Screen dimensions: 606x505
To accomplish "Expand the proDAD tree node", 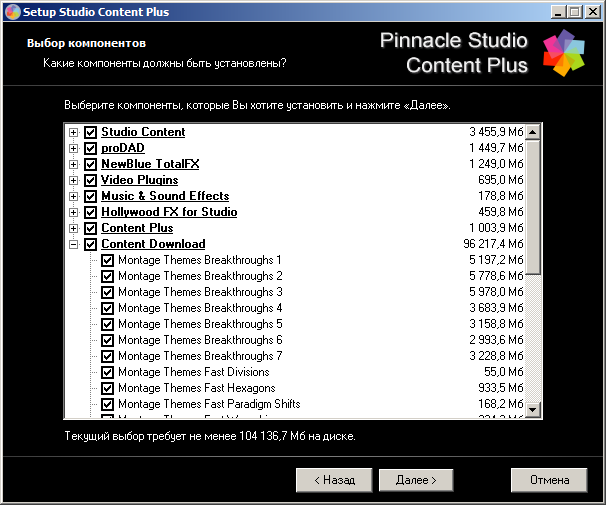I will (x=73, y=148).
